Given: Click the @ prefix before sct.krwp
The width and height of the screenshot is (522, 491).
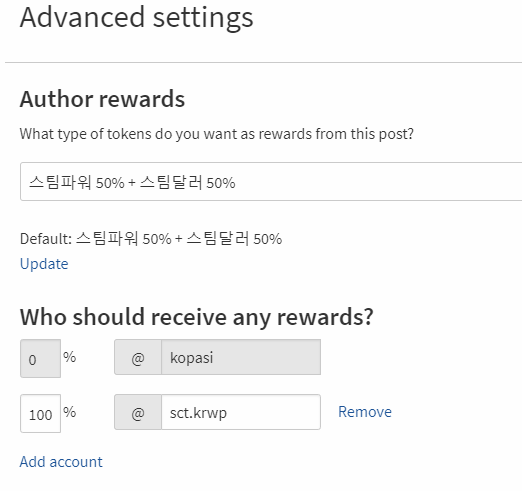Looking at the screenshot, I should click(x=138, y=412).
